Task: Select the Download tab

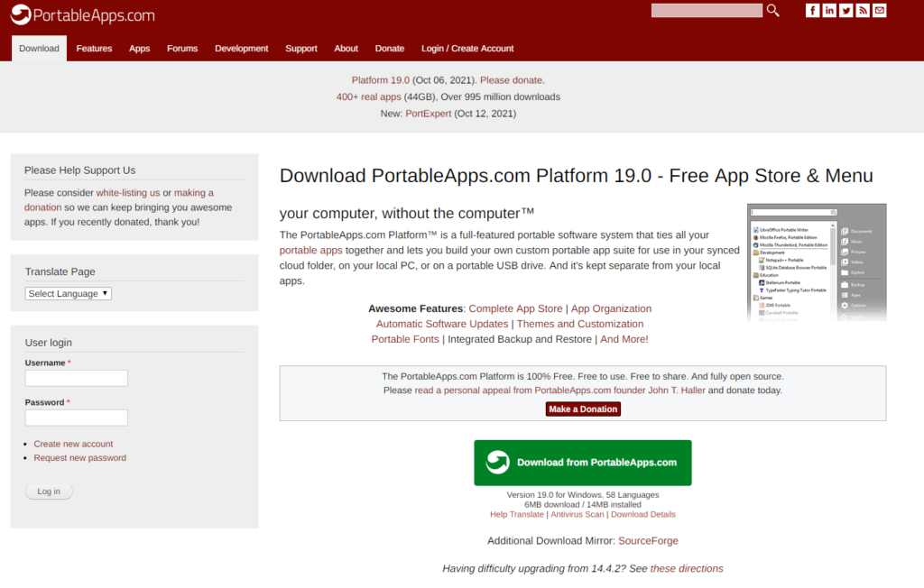Action: (39, 49)
